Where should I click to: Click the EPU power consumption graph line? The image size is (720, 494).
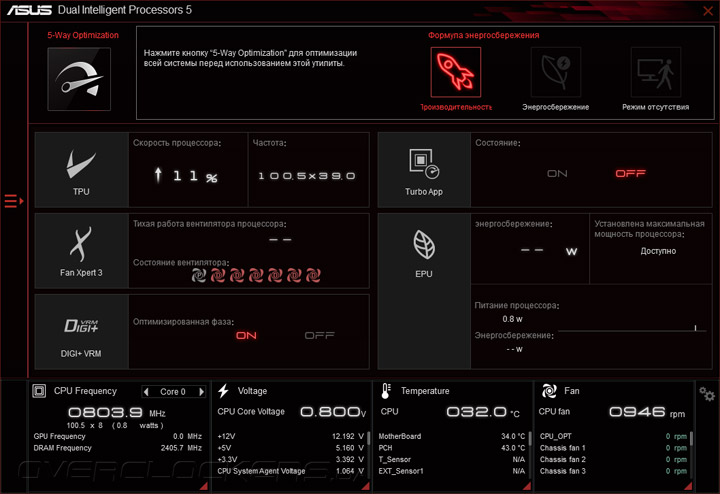click(x=632, y=330)
